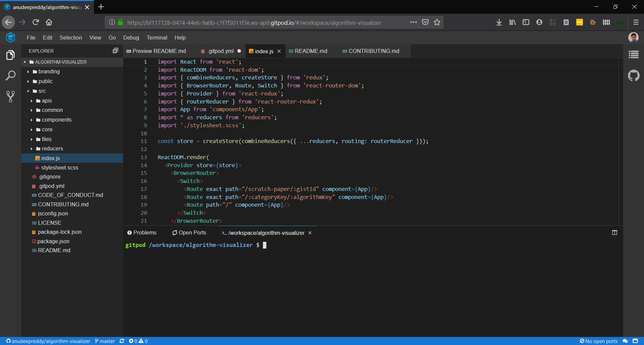644x345 pixels.
Task: Collapse the ALGORITHM-VISUALIZER root
Action: (x=24, y=62)
